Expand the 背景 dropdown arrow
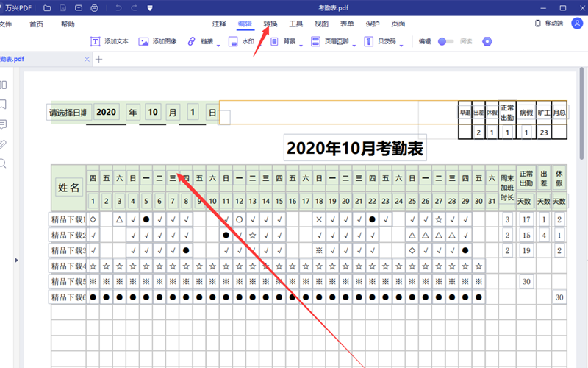This screenshot has width=588, height=368. [x=301, y=46]
